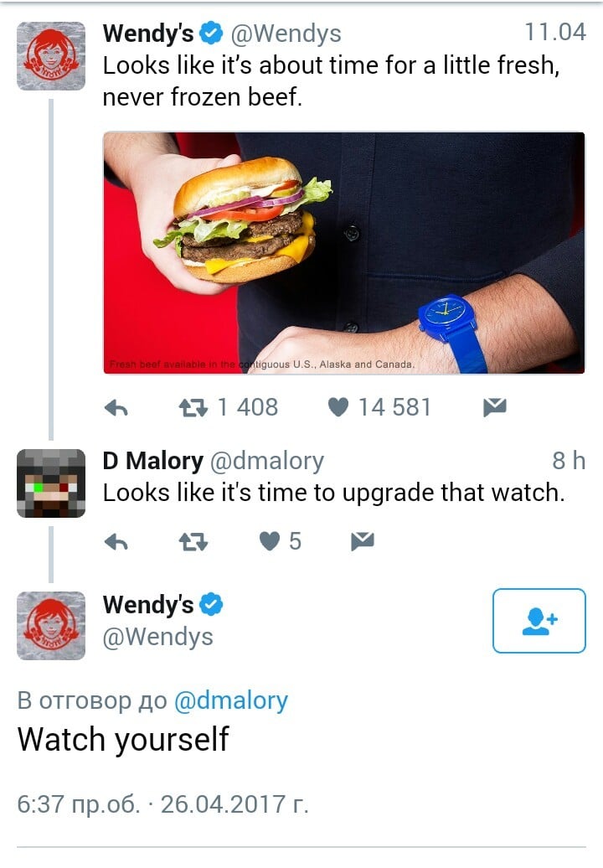Like D Malory's tweet with 5 likes

click(270, 541)
